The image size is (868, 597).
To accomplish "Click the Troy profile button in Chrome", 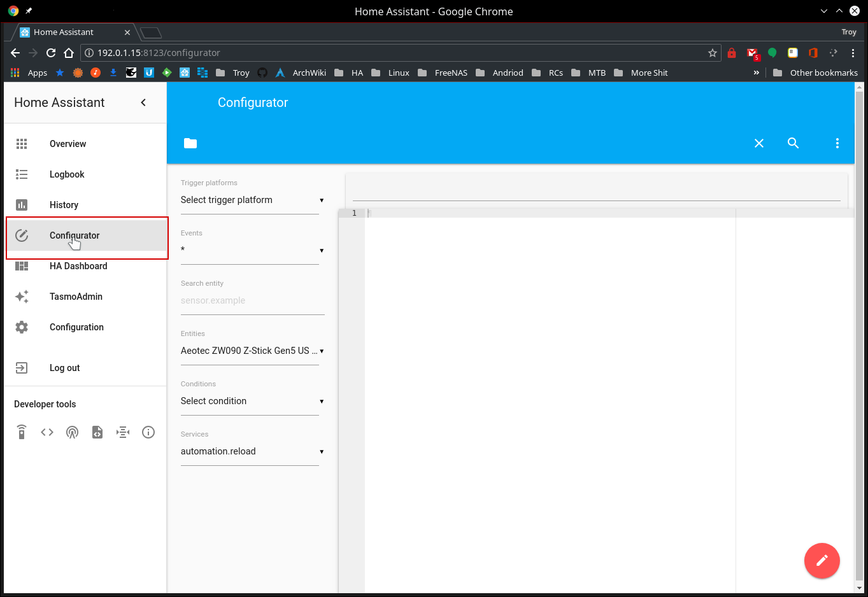I will pos(849,32).
